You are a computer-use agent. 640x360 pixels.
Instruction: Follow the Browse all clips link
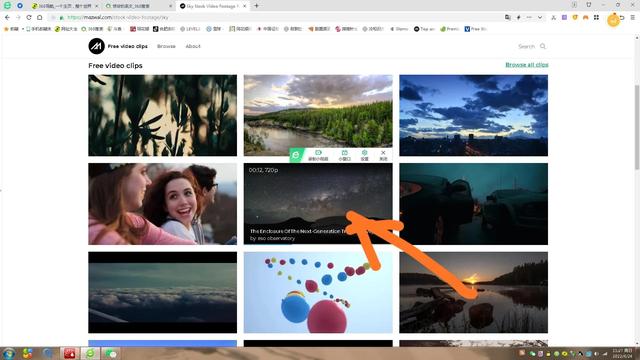click(x=527, y=65)
